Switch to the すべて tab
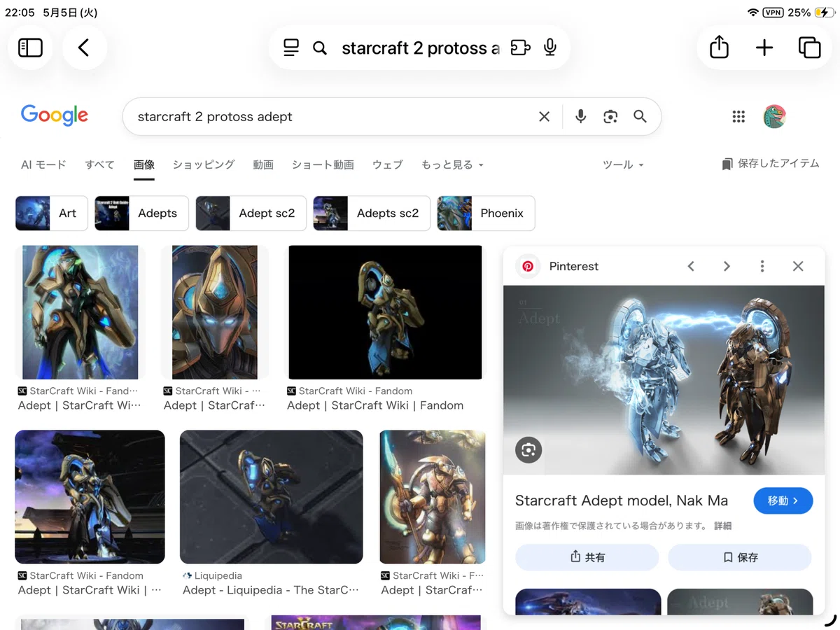This screenshot has width=840, height=630. [x=99, y=165]
